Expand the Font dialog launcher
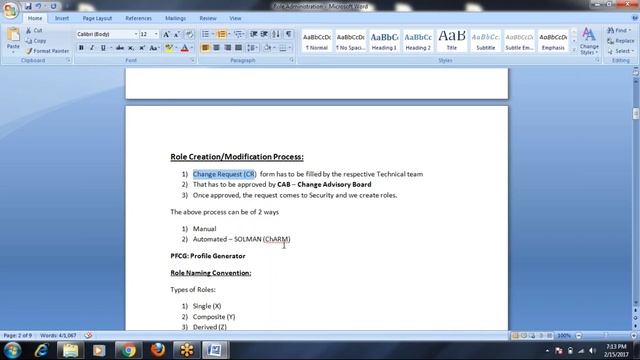This screenshot has width=640, height=360. [x=192, y=60]
